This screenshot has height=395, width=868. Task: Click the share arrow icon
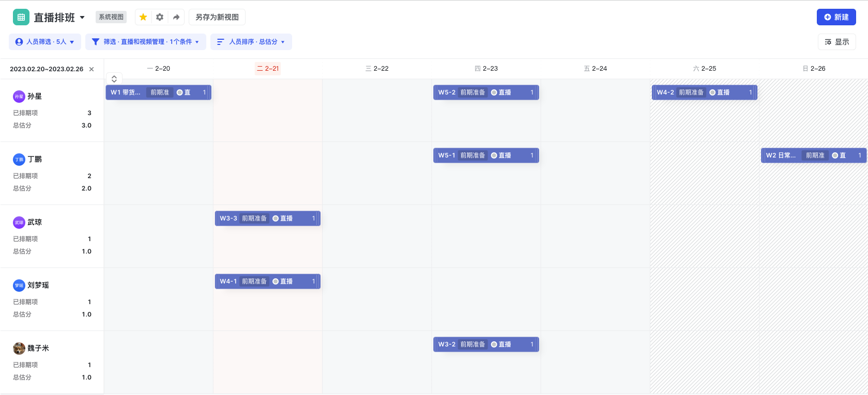pos(176,17)
